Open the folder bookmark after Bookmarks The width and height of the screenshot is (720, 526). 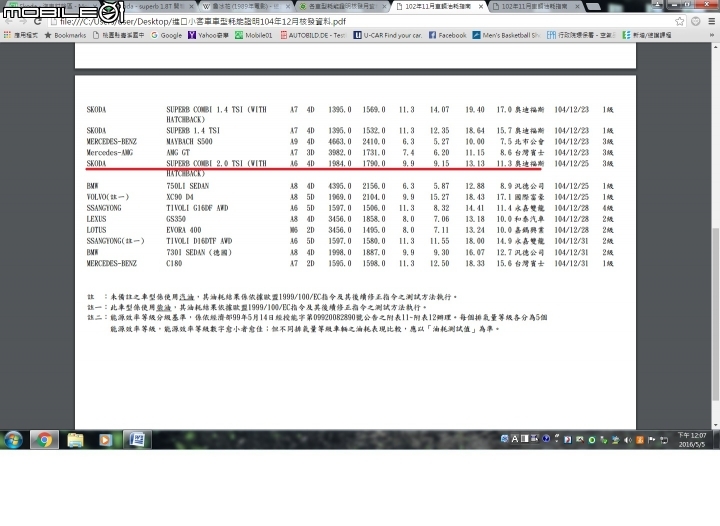click(118, 35)
